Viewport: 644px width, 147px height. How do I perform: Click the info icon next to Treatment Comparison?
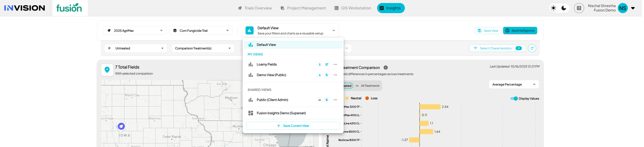coord(386,68)
